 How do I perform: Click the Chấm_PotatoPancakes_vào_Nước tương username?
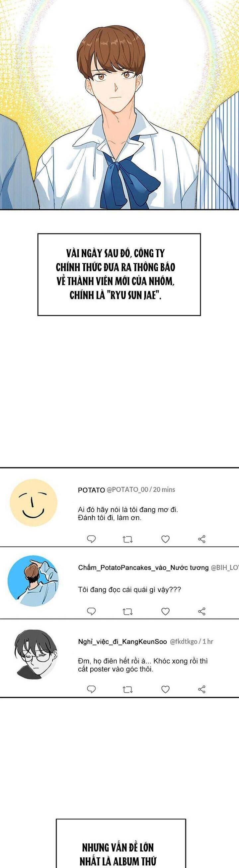coord(143,568)
